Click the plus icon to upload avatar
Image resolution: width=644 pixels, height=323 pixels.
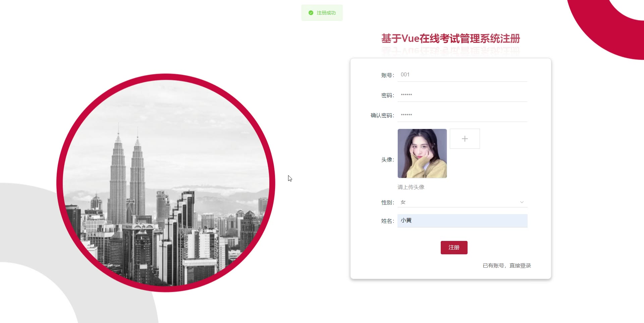pyautogui.click(x=465, y=139)
